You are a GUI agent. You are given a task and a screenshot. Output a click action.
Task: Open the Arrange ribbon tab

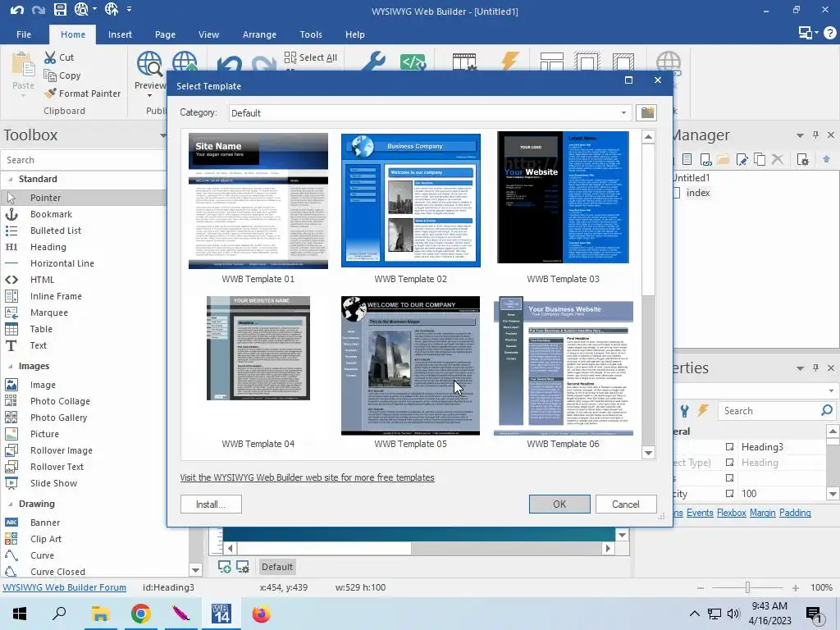point(259,34)
